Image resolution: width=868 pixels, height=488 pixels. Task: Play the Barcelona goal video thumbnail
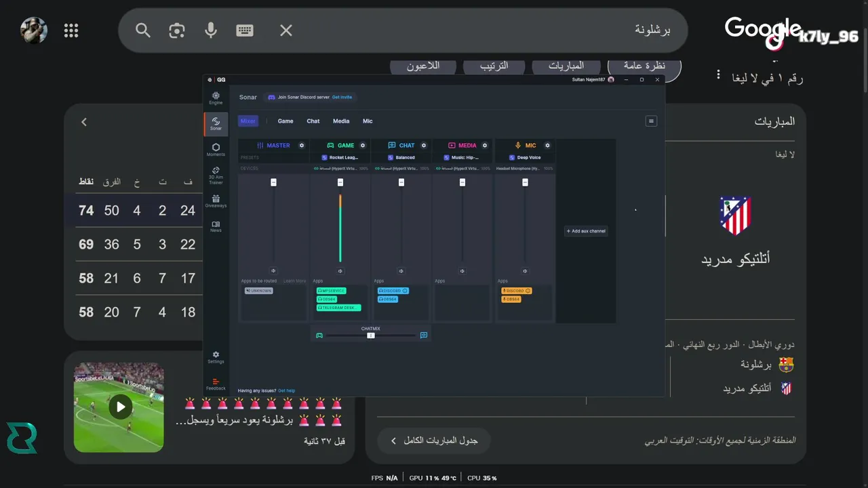(120, 407)
